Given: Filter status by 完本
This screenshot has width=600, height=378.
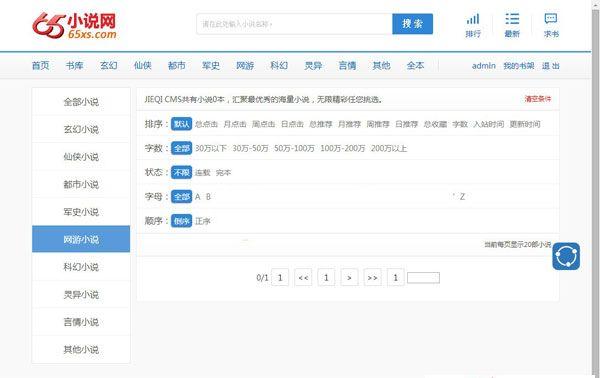Looking at the screenshot, I should tap(223, 173).
